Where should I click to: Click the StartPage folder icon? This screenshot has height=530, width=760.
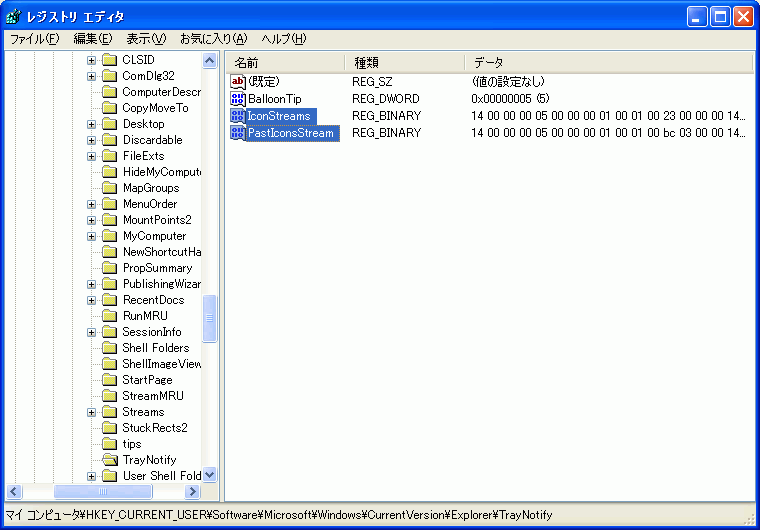click(x=110, y=380)
